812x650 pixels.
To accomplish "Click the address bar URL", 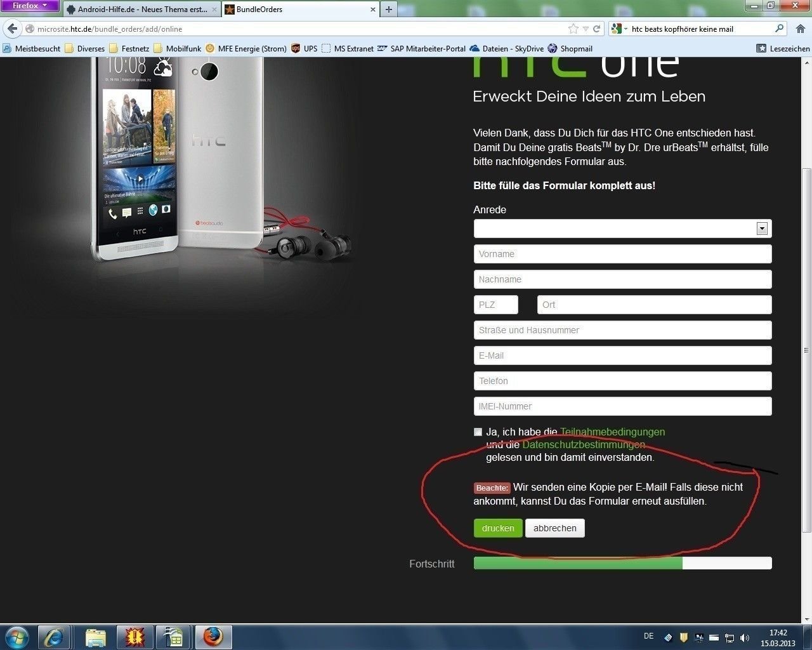I will coord(110,29).
